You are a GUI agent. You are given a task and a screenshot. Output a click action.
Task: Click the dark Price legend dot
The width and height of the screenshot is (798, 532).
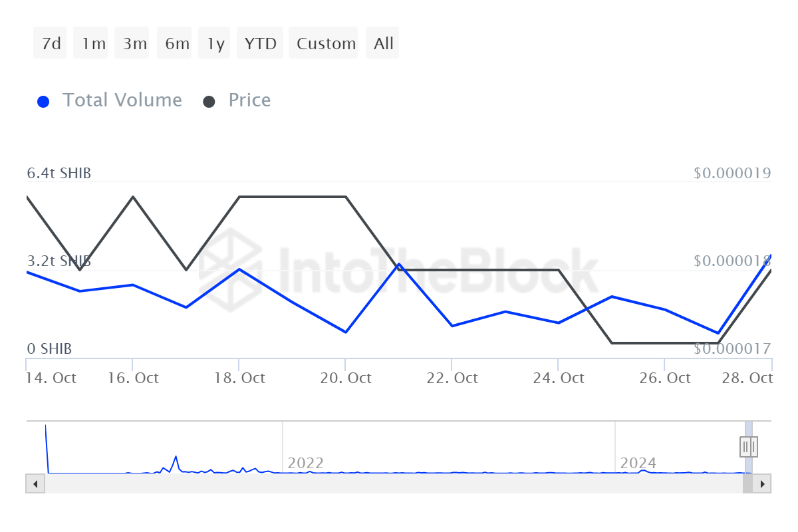coord(209,102)
